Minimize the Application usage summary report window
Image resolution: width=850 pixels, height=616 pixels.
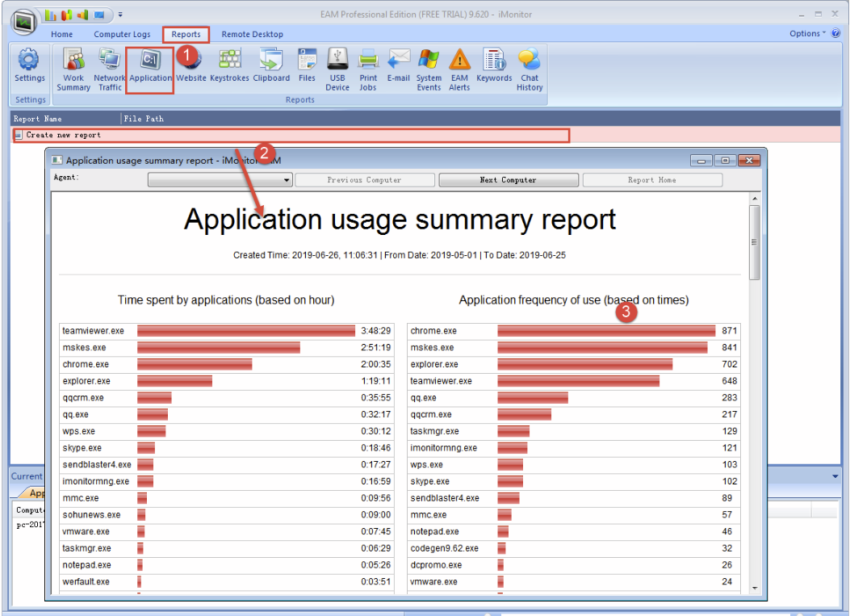(x=701, y=161)
